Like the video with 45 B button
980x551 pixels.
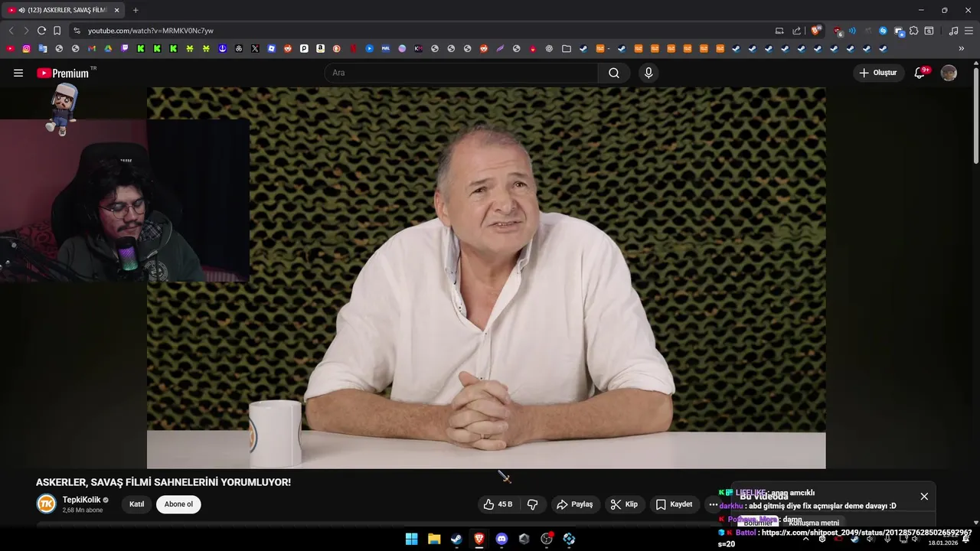[x=498, y=504]
